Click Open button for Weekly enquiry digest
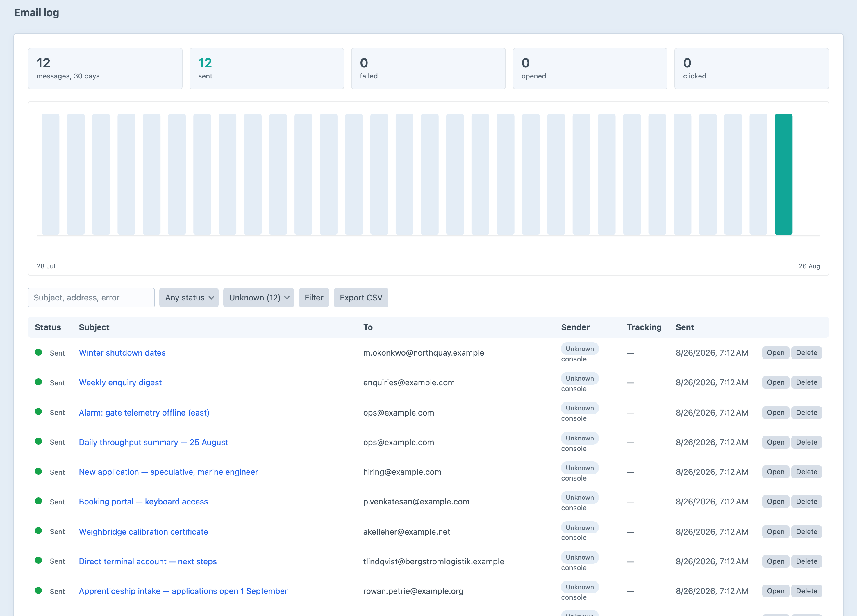857x616 pixels. tap(775, 383)
